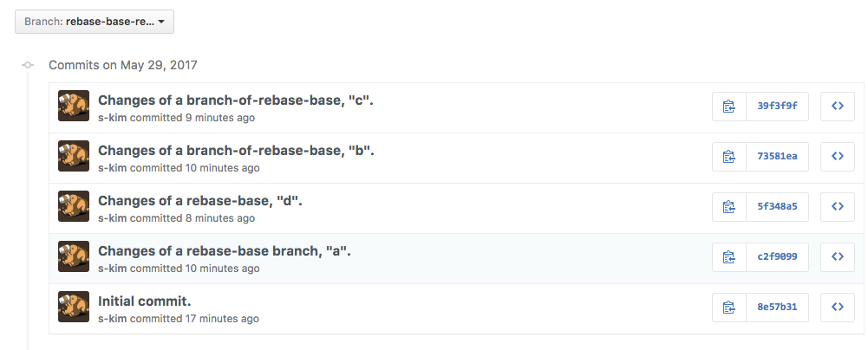
Task: Copy full SHA for commit 73581ea
Action: click(x=729, y=157)
